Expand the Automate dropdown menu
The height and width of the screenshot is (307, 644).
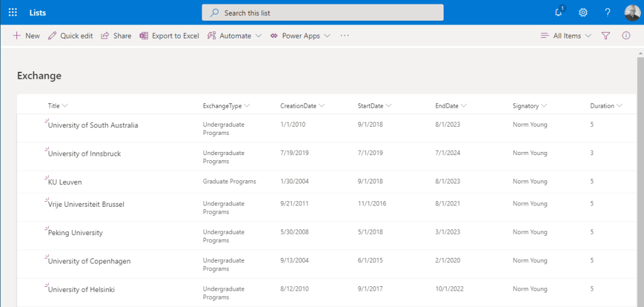coord(234,36)
